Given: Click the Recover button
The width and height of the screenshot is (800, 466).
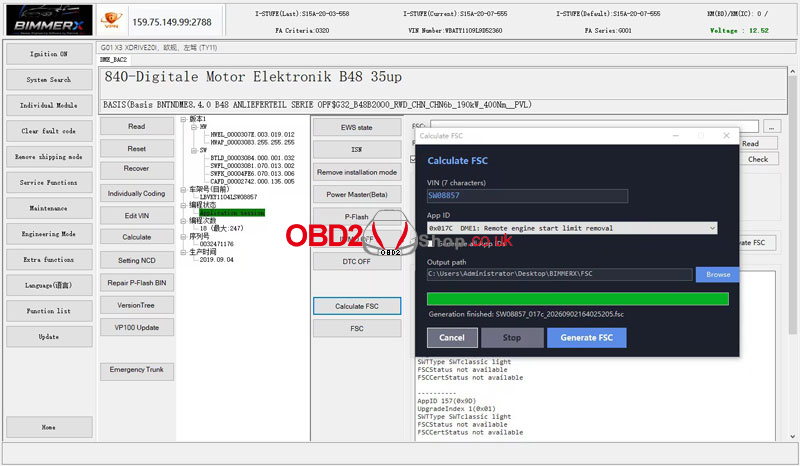Looking at the screenshot, I should tap(137, 170).
